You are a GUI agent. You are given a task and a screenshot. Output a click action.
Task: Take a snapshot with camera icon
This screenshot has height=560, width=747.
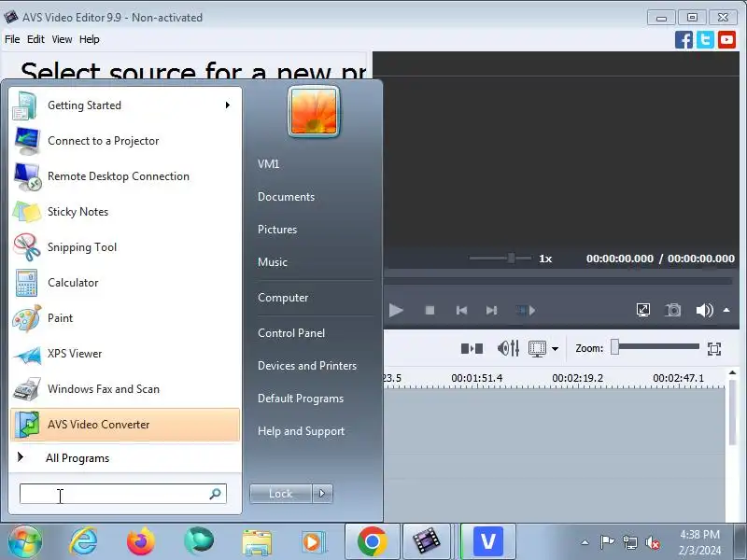click(x=673, y=310)
